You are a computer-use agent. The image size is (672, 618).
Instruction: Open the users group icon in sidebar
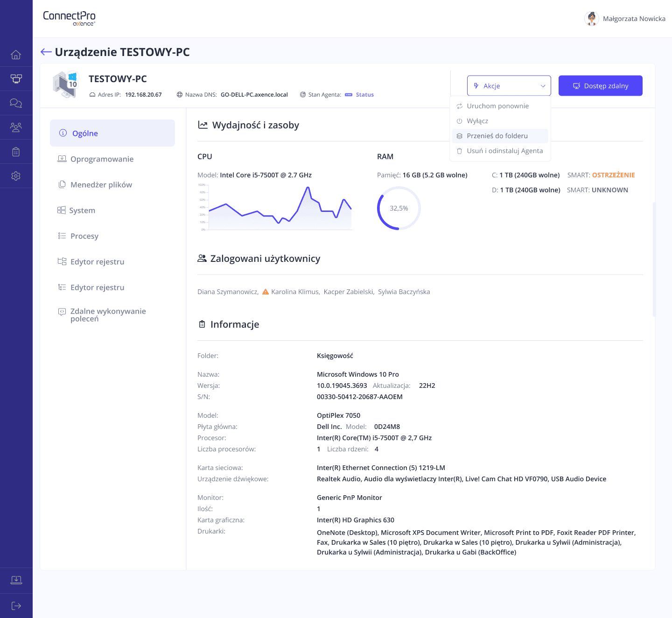point(16,127)
